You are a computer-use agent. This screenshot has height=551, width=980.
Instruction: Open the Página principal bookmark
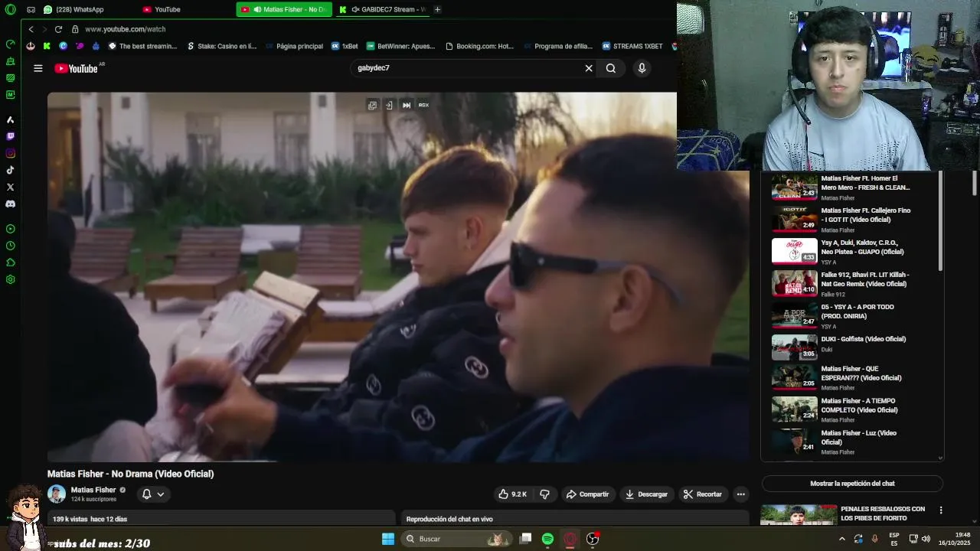[x=294, y=46]
